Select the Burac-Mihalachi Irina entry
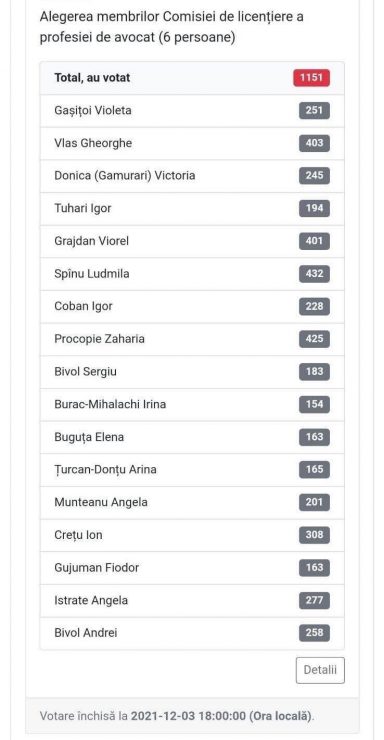This screenshot has height=740, width=384. coord(192,404)
